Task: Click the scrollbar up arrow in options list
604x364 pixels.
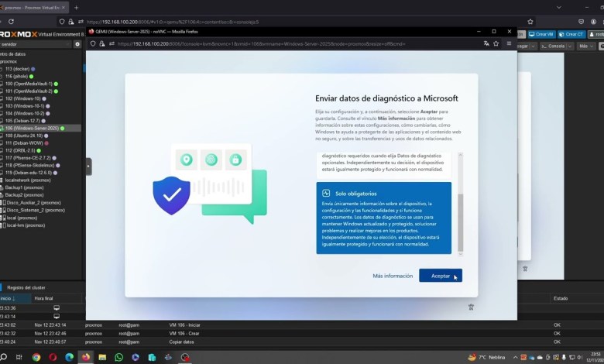Action: (460, 154)
